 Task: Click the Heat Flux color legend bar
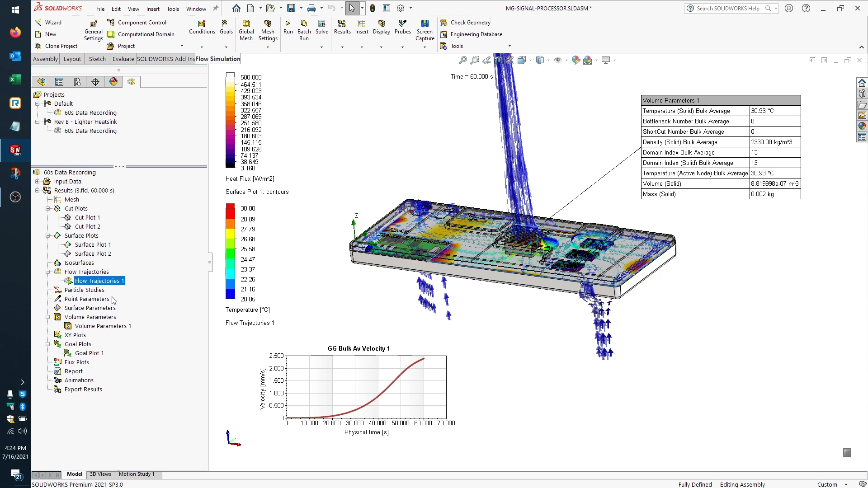230,121
